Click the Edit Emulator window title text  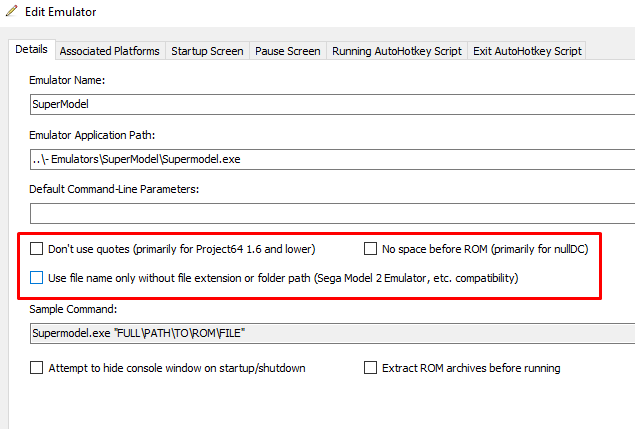point(61,12)
